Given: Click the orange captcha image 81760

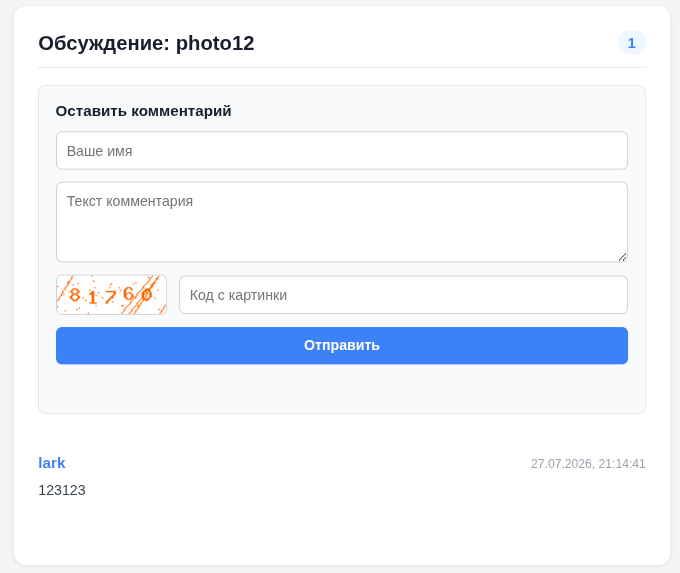Looking at the screenshot, I should point(111,295).
